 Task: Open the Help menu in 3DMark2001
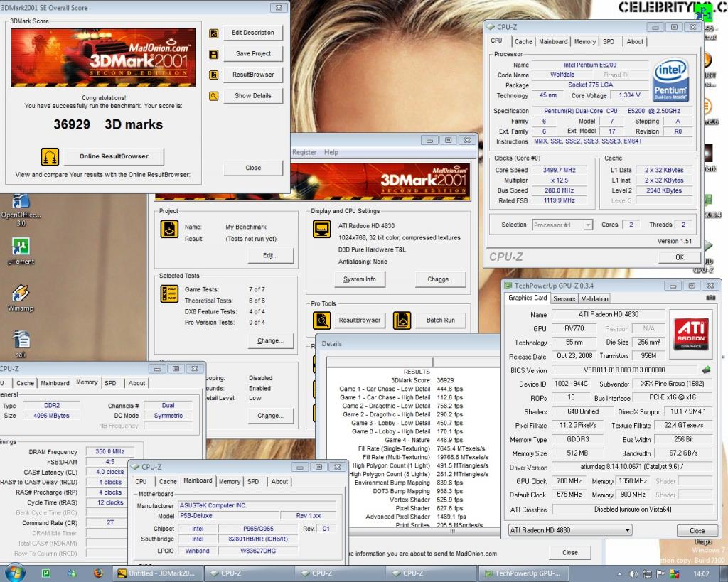[x=331, y=152]
